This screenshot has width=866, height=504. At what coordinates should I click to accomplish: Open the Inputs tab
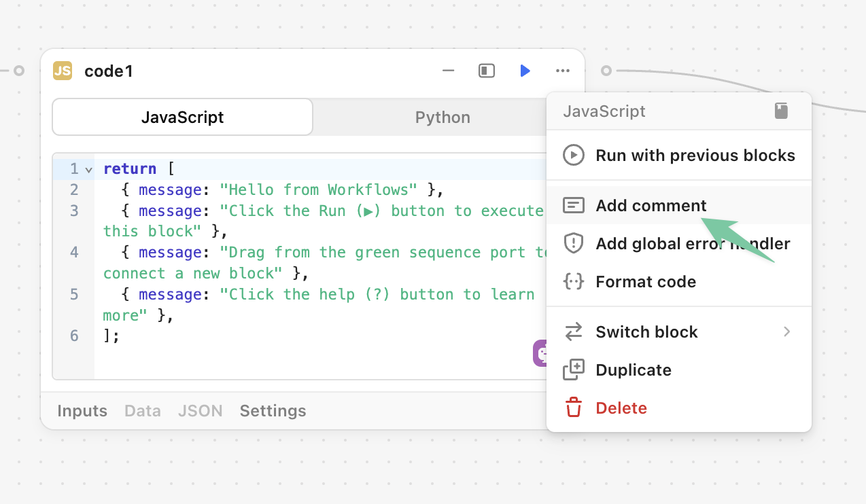pyautogui.click(x=82, y=411)
